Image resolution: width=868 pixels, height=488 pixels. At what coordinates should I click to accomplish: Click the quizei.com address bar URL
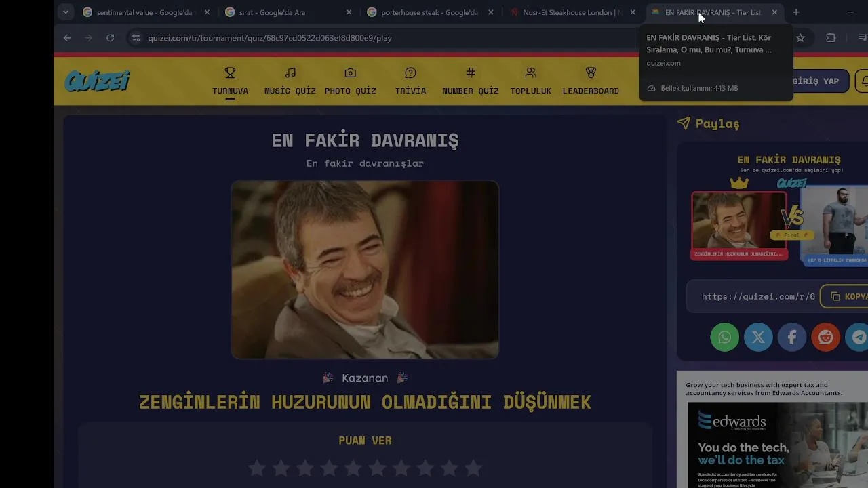[x=270, y=38]
